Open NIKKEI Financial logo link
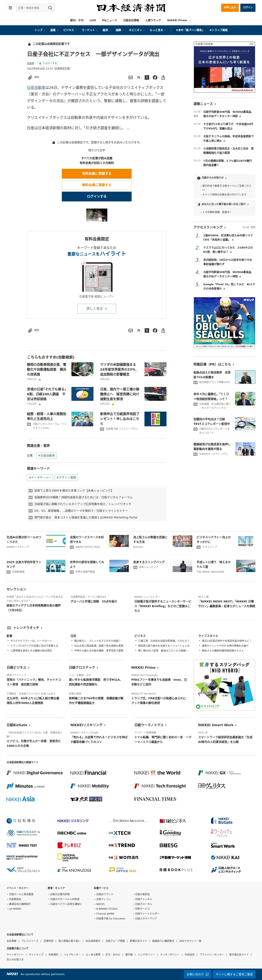The width and height of the screenshot is (262, 980). point(88,773)
